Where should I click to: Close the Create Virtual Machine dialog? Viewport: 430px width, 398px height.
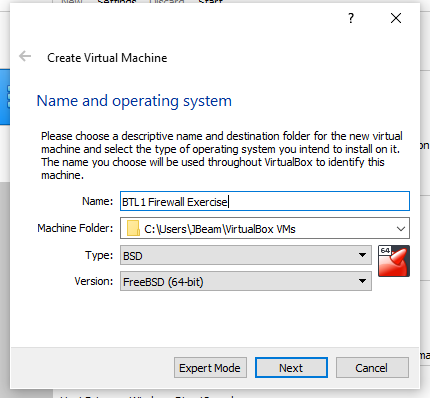[396, 18]
